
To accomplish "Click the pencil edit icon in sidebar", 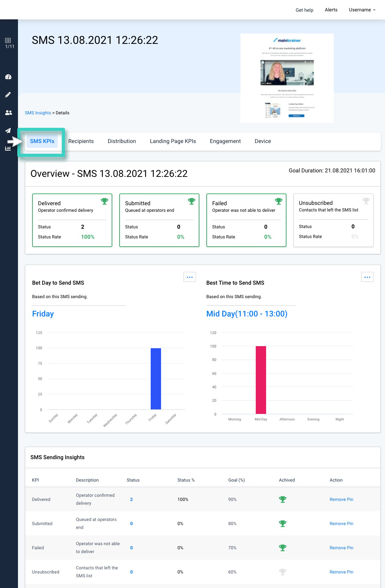I will 8,95.
